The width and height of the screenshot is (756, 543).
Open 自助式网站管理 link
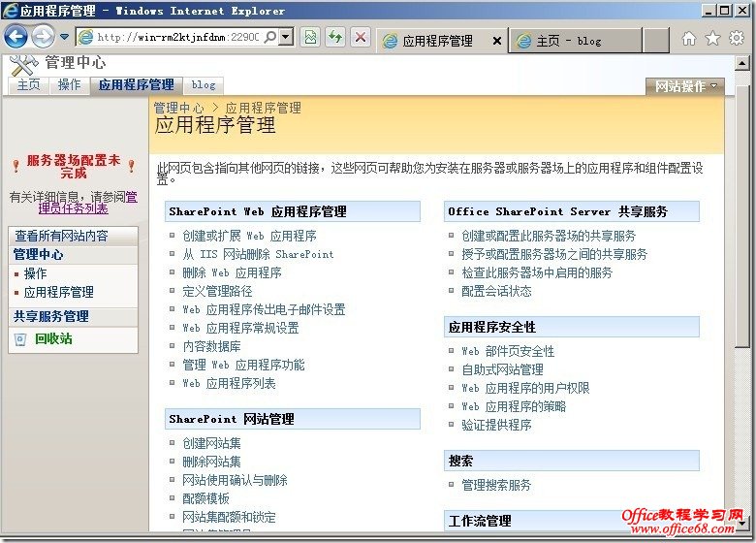[502, 369]
